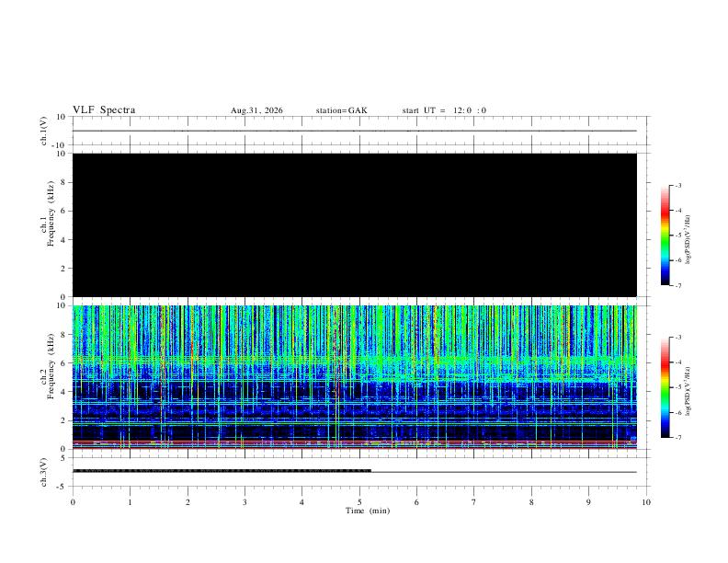Click the start UT time label
Screen dimensions: 728x563
click(444, 110)
